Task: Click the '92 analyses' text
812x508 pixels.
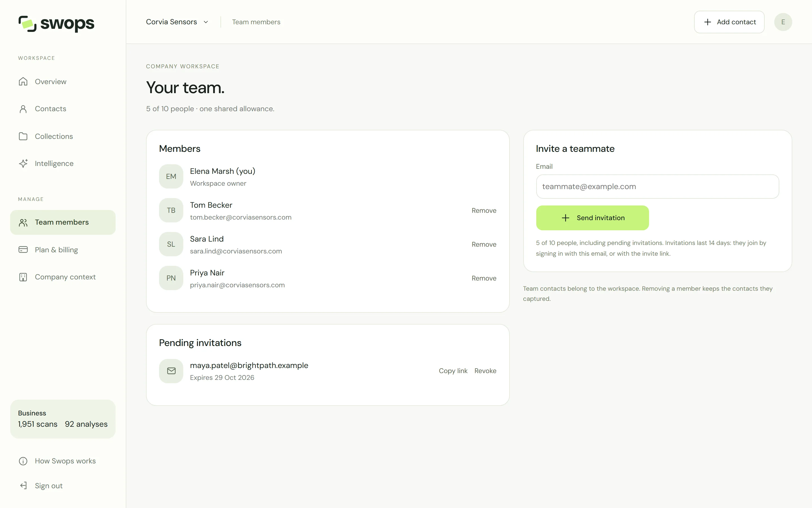Action: click(x=86, y=424)
